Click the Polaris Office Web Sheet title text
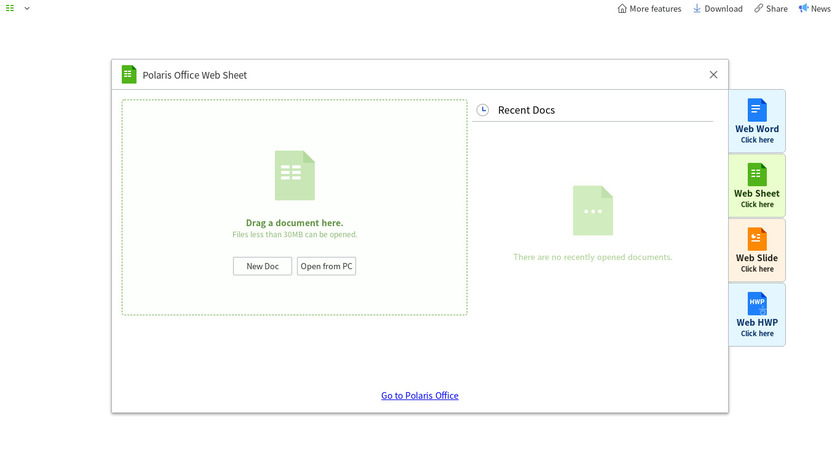 pos(194,75)
